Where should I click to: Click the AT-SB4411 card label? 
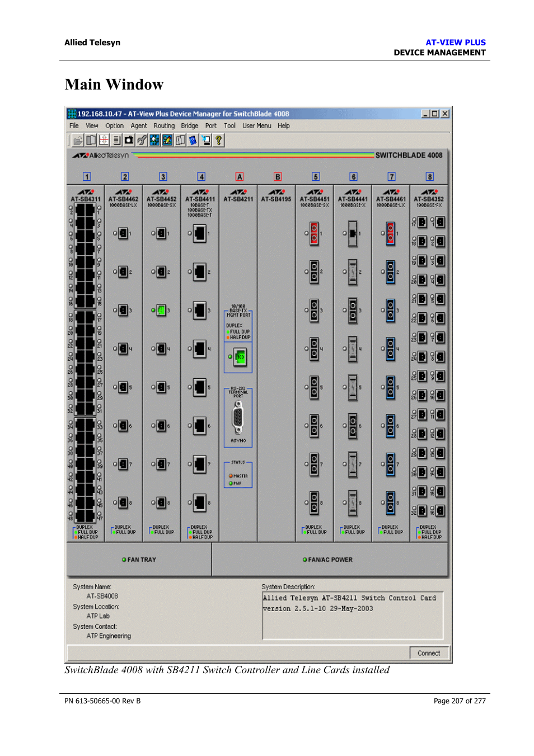pos(200,199)
